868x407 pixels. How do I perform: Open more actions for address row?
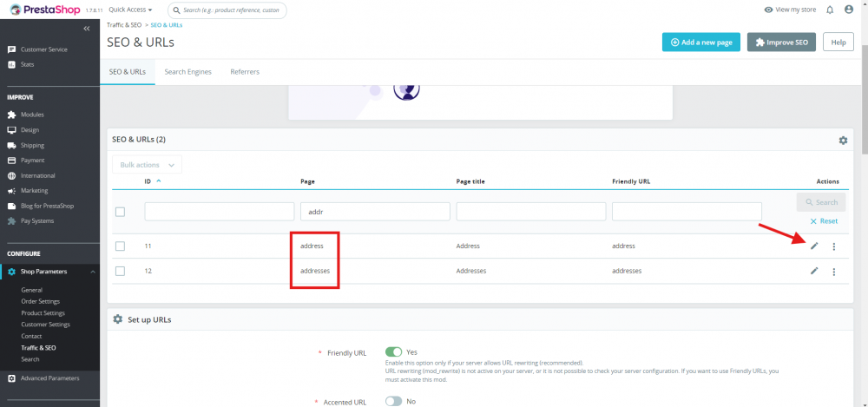(833, 246)
